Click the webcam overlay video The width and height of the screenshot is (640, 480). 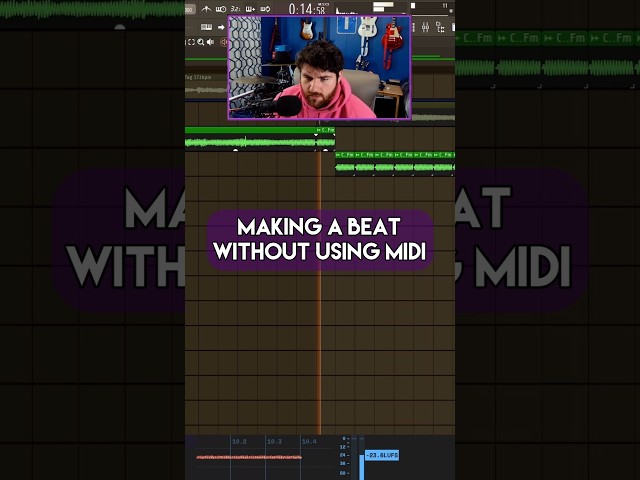click(x=319, y=67)
